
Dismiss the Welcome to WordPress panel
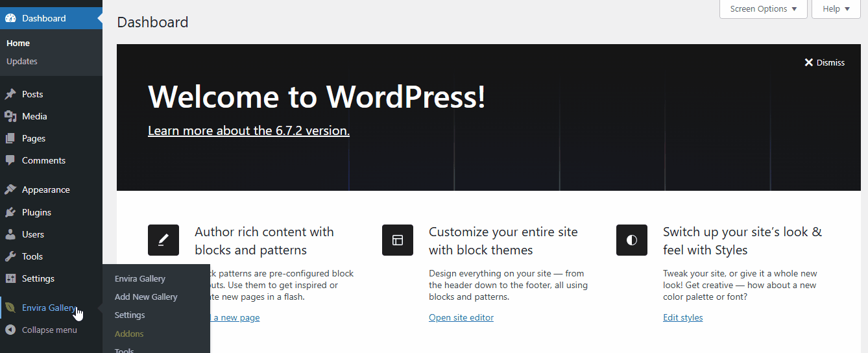pyautogui.click(x=825, y=62)
